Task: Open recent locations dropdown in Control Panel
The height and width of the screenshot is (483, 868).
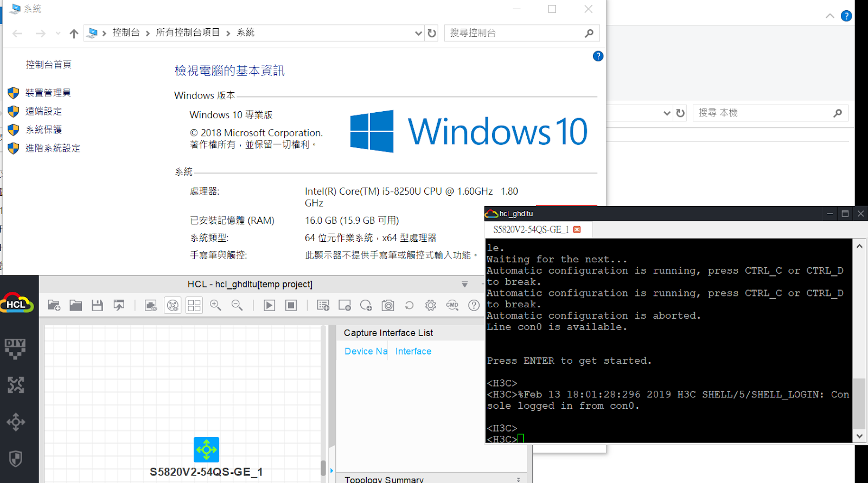Action: click(58, 34)
